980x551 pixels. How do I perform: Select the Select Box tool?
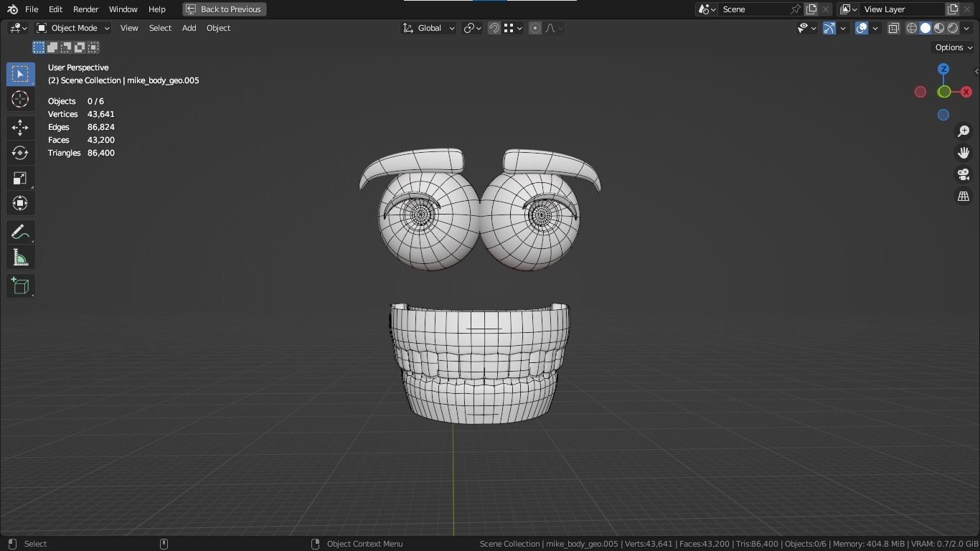[x=20, y=74]
